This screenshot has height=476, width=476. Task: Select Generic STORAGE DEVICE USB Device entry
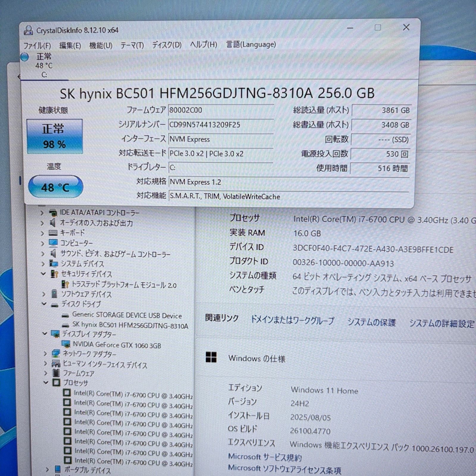[x=127, y=315]
